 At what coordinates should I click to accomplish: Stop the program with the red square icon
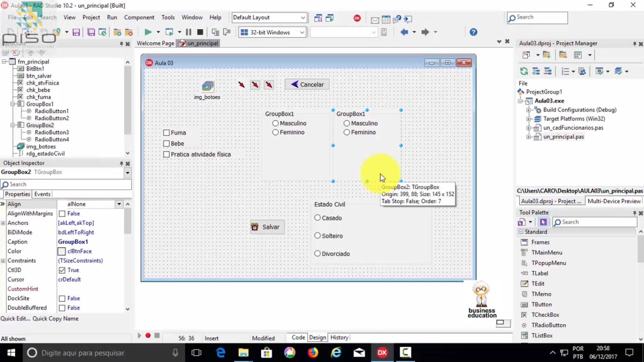point(200,32)
